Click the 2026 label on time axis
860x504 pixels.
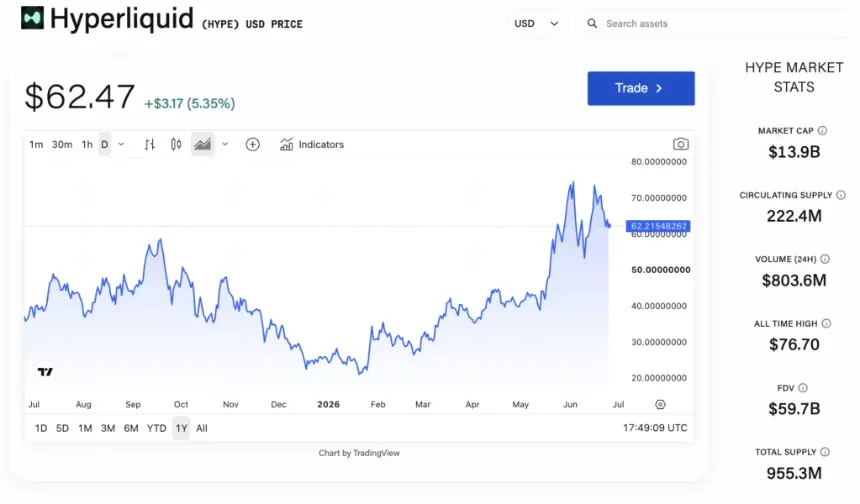[329, 404]
